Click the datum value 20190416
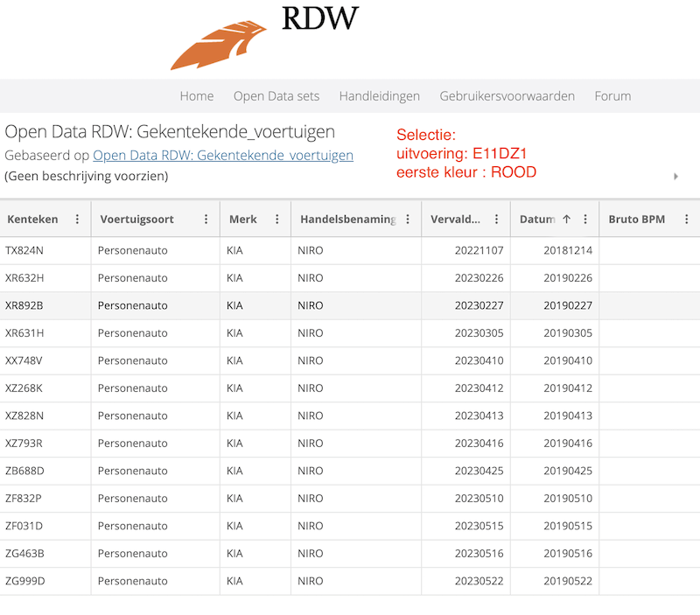The width and height of the screenshot is (700, 615). tap(568, 444)
